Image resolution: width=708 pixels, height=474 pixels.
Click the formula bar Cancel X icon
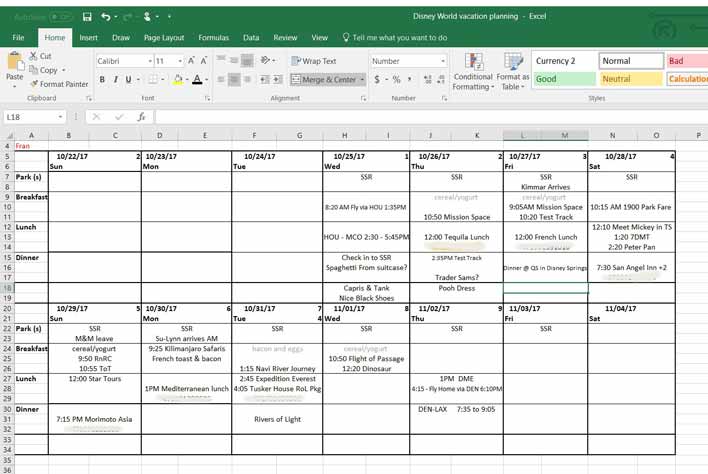(96, 117)
